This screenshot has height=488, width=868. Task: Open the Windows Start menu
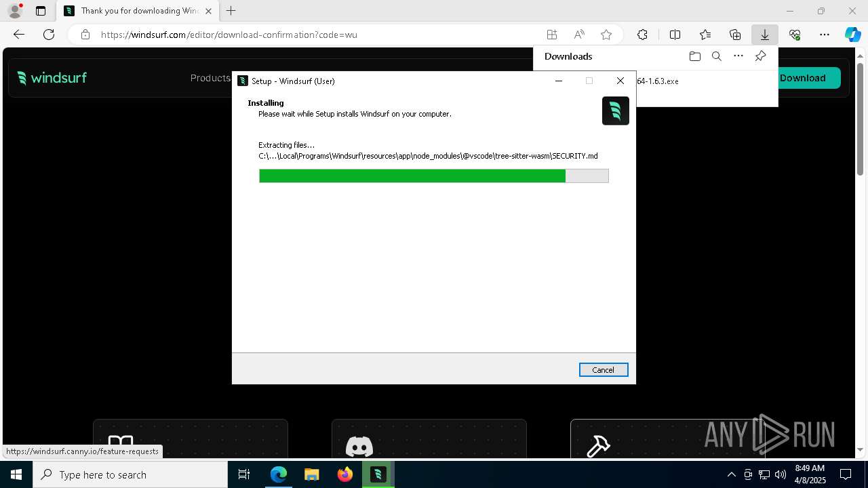16,474
